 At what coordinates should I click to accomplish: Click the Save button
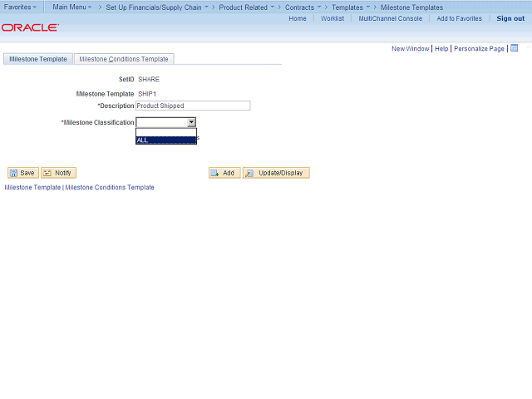point(23,173)
